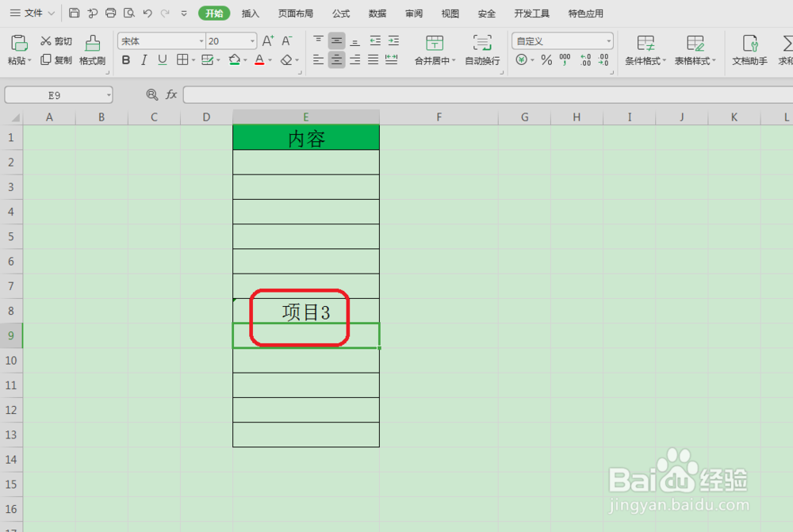Select row 9 header

pyautogui.click(x=11, y=335)
